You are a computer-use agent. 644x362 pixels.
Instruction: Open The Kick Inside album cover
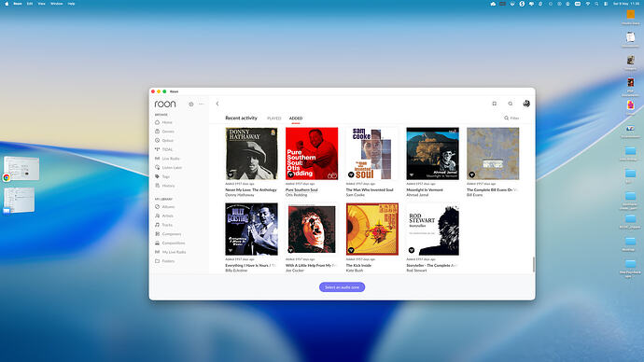tap(372, 229)
